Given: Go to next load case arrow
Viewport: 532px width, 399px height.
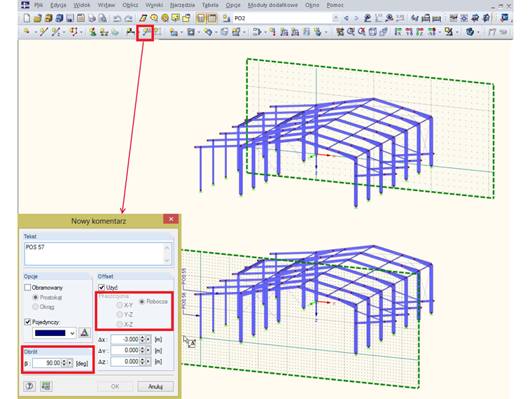Looking at the screenshot, I should [x=356, y=18].
